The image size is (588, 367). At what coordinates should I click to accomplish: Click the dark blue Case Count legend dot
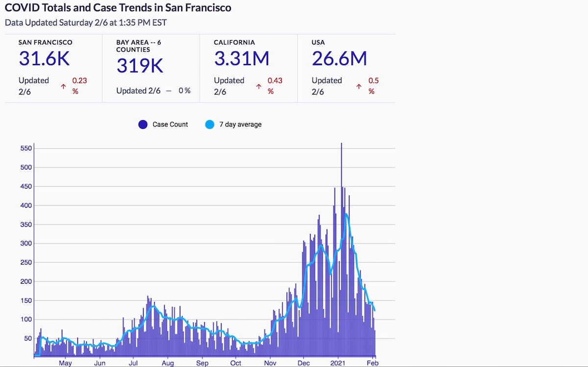point(143,124)
